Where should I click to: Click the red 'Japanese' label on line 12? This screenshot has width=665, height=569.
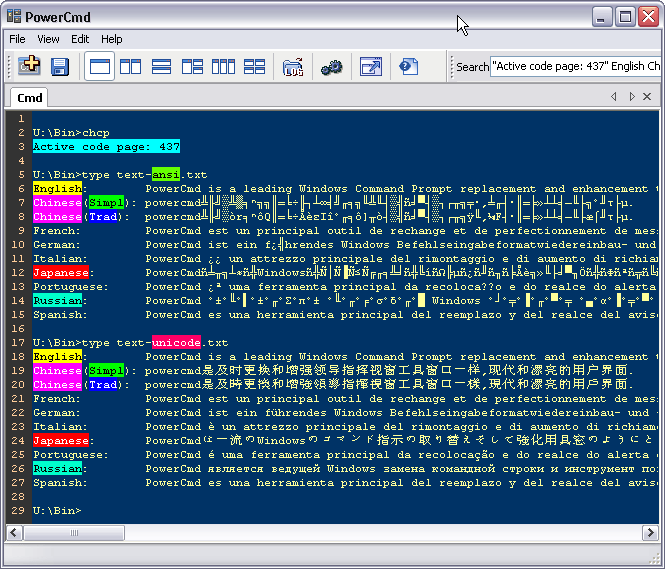coord(61,272)
